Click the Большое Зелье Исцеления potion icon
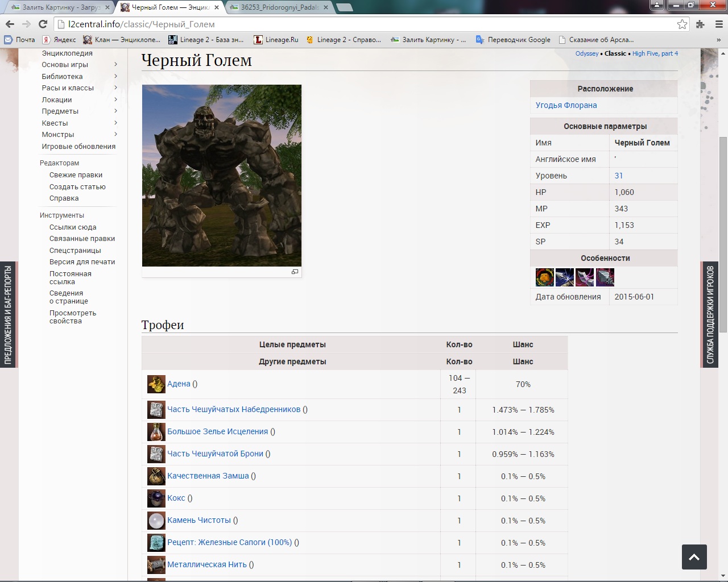The height and width of the screenshot is (582, 728). [x=156, y=432]
